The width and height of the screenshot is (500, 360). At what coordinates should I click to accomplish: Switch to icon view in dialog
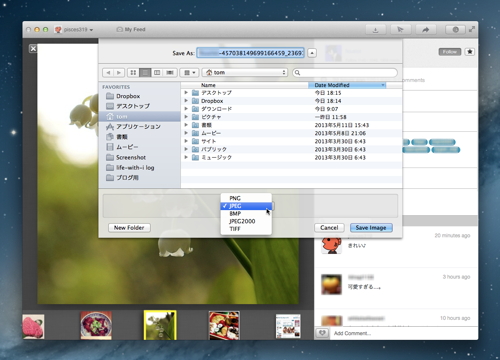point(133,72)
